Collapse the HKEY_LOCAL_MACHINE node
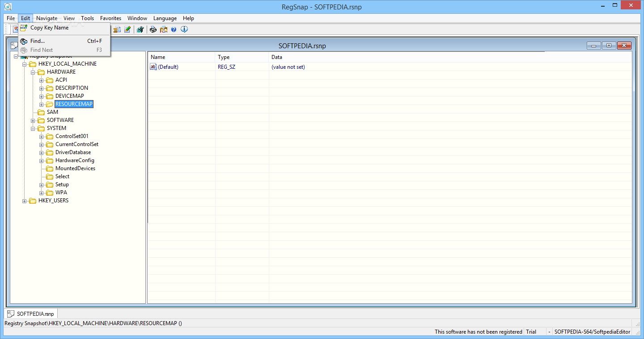This screenshot has height=339, width=644. pyautogui.click(x=25, y=64)
